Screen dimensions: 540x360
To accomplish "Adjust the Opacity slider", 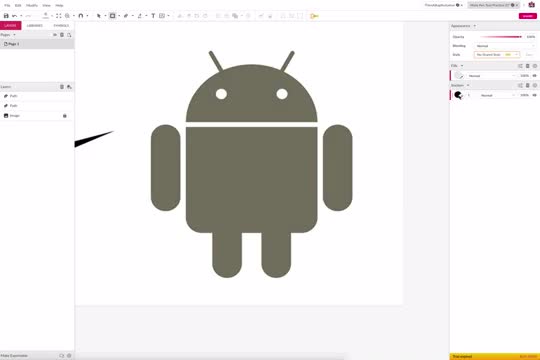I will pos(501,37).
